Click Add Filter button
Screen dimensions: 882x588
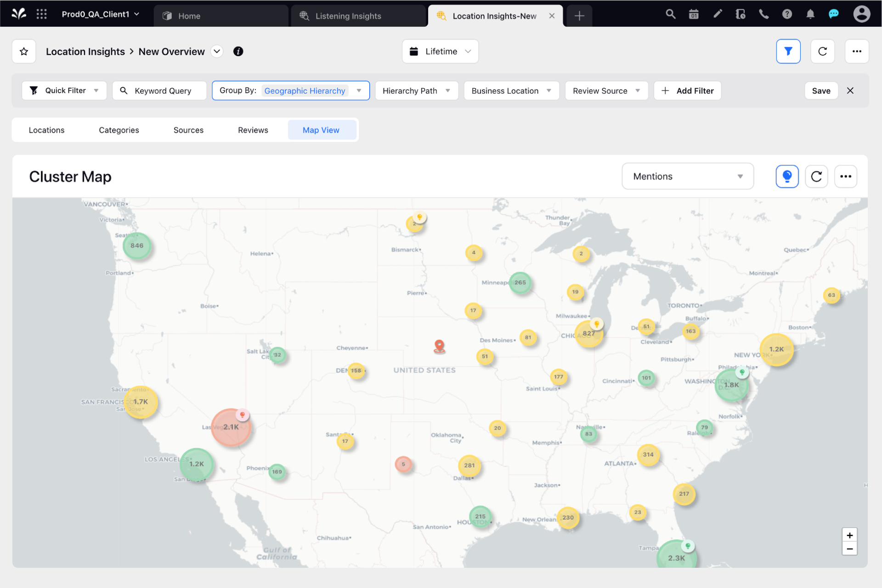[x=687, y=91]
